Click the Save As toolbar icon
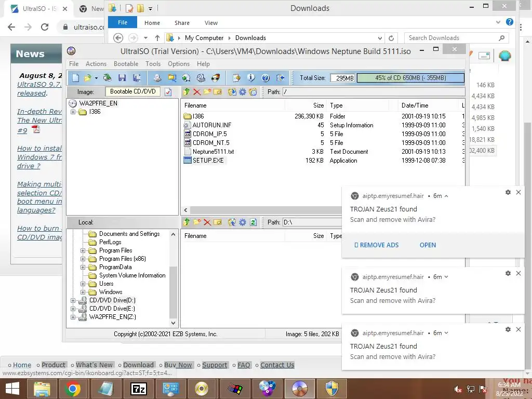 [x=137, y=78]
